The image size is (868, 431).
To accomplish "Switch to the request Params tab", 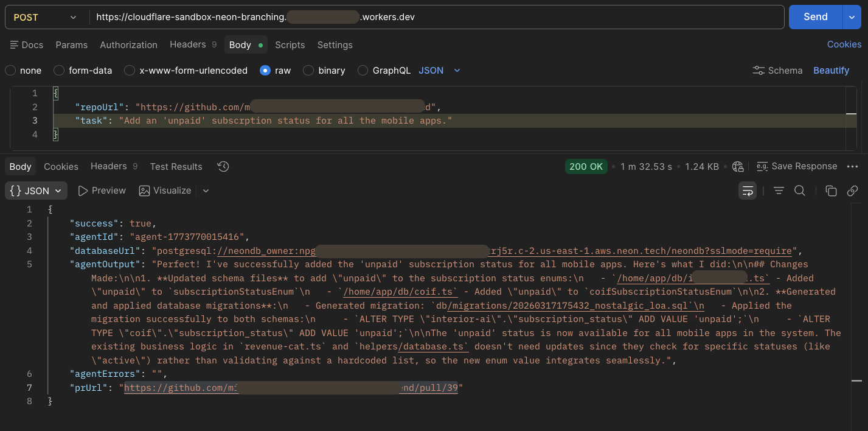I will pos(71,44).
